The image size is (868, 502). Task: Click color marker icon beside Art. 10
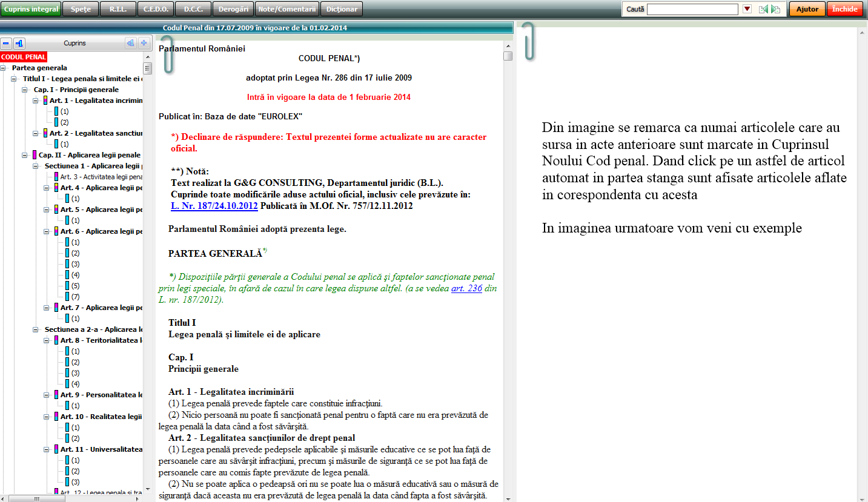click(56, 417)
